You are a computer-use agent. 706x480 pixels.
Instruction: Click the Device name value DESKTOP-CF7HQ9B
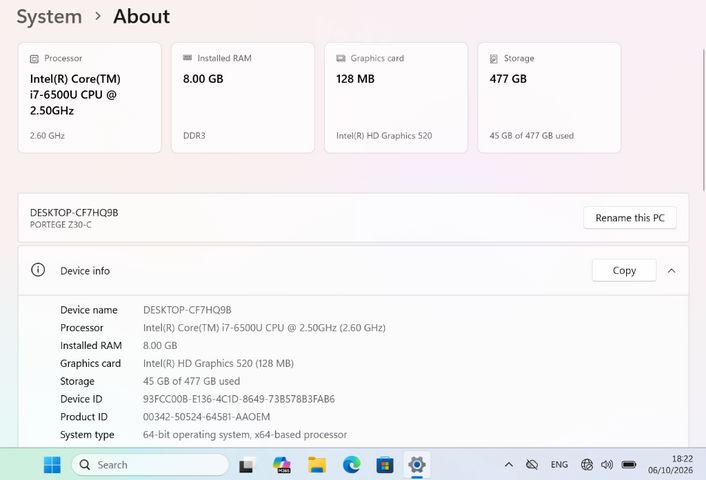[187, 310]
